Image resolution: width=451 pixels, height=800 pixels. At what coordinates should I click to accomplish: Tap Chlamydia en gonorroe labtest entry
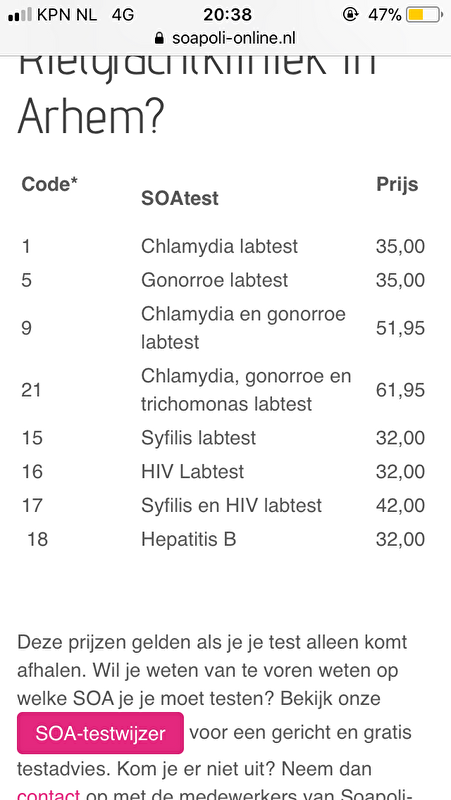point(243,328)
